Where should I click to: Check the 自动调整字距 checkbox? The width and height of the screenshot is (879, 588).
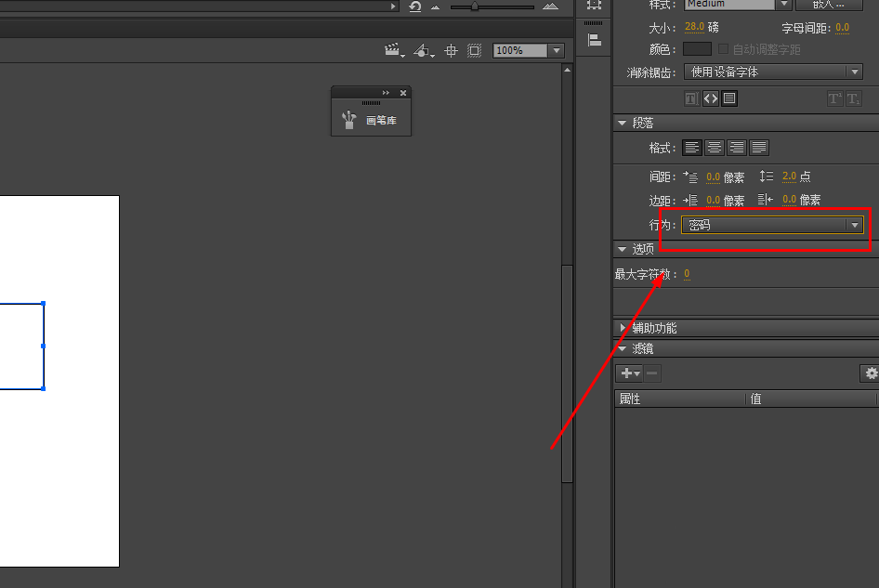click(723, 49)
